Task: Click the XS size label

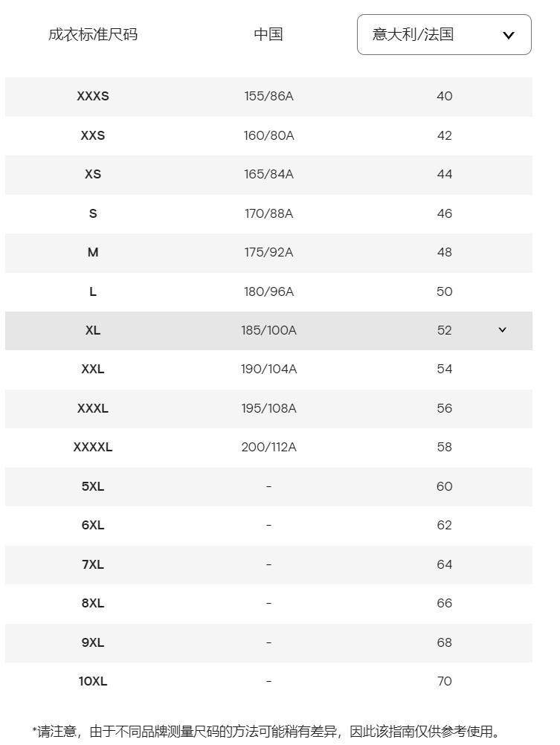Action: 93,175
